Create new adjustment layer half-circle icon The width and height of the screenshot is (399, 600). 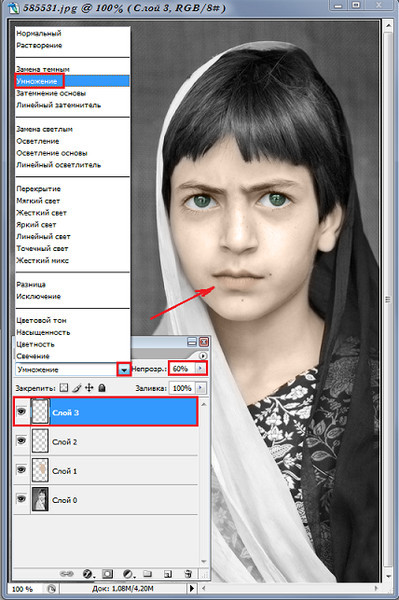128,574
